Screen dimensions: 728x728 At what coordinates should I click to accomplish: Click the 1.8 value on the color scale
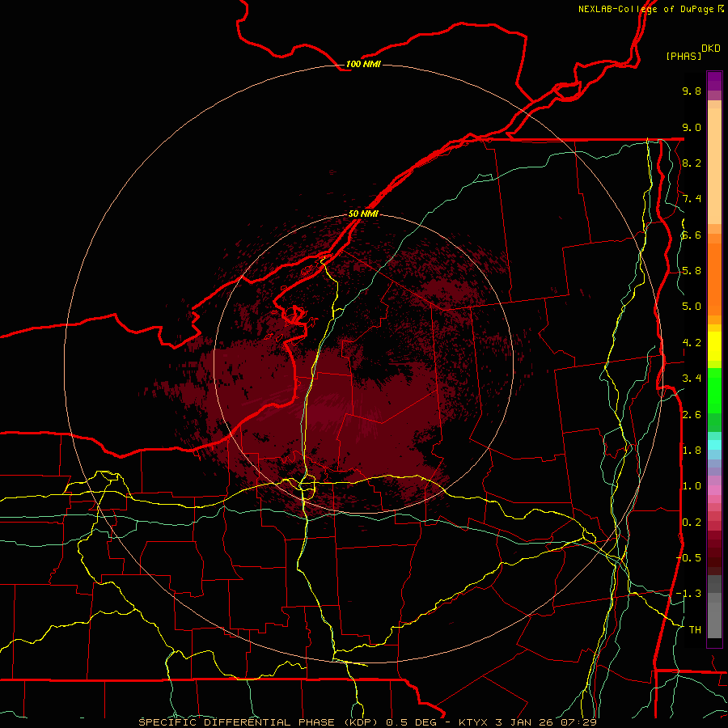pos(692,451)
